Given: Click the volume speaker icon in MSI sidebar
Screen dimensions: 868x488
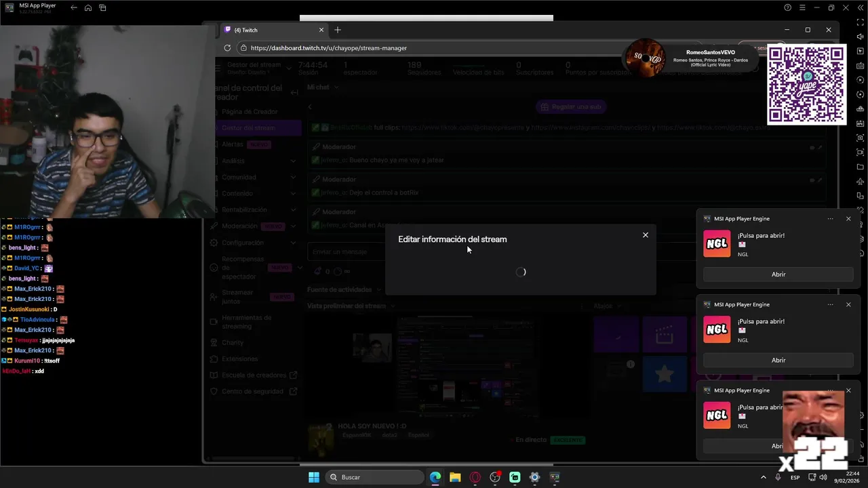Looking at the screenshot, I should [861, 37].
